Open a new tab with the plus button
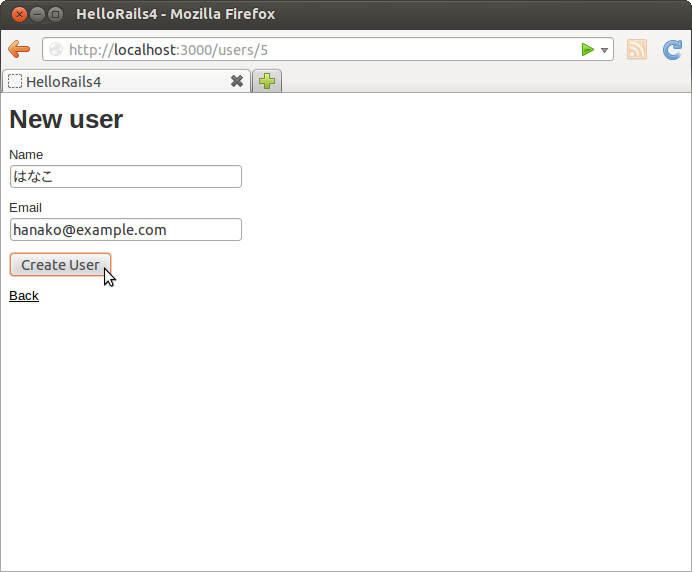This screenshot has height=572, width=692. [x=266, y=82]
